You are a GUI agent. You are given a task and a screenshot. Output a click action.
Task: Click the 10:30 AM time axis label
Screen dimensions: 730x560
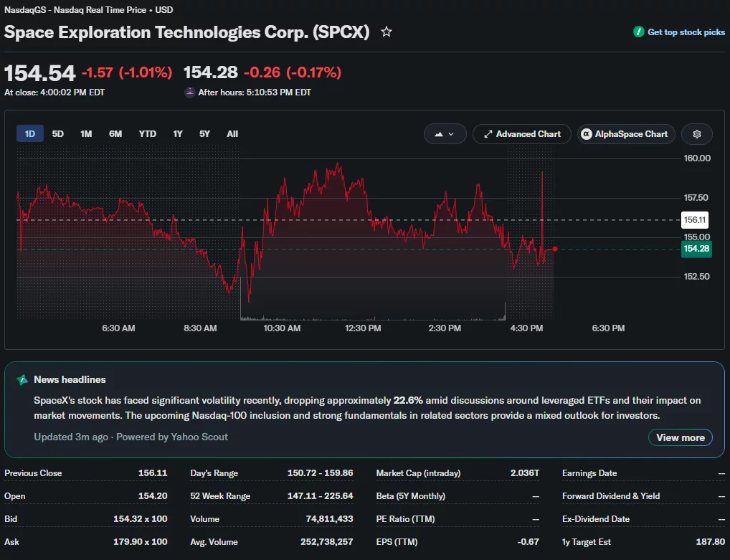pos(282,328)
